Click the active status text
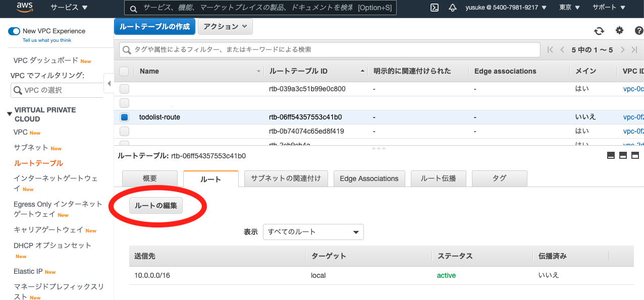Image resolution: width=644 pixels, height=300 pixels. [x=446, y=275]
